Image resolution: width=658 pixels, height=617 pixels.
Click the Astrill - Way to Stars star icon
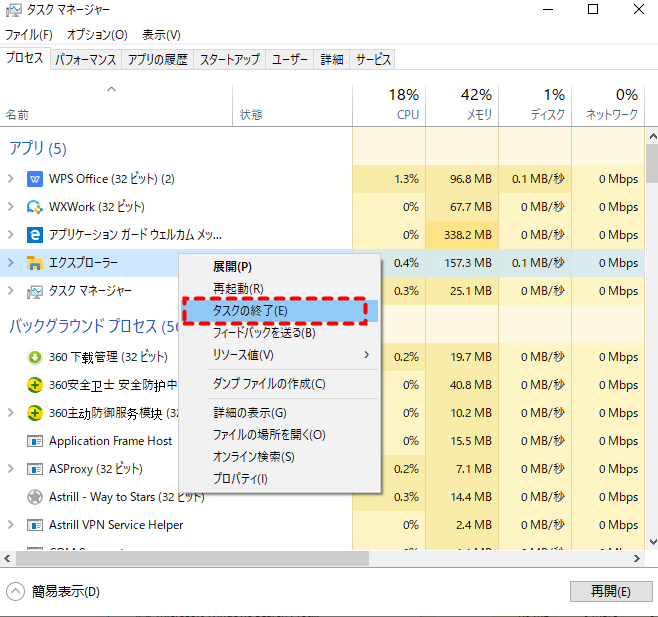click(x=34, y=497)
